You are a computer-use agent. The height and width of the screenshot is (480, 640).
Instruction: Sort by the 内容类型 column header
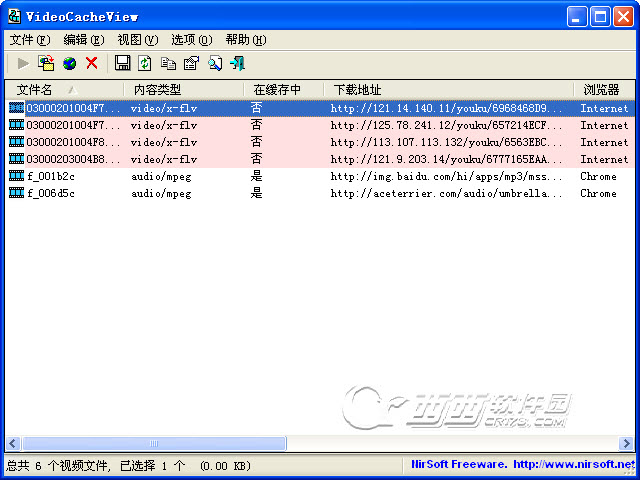(184, 89)
